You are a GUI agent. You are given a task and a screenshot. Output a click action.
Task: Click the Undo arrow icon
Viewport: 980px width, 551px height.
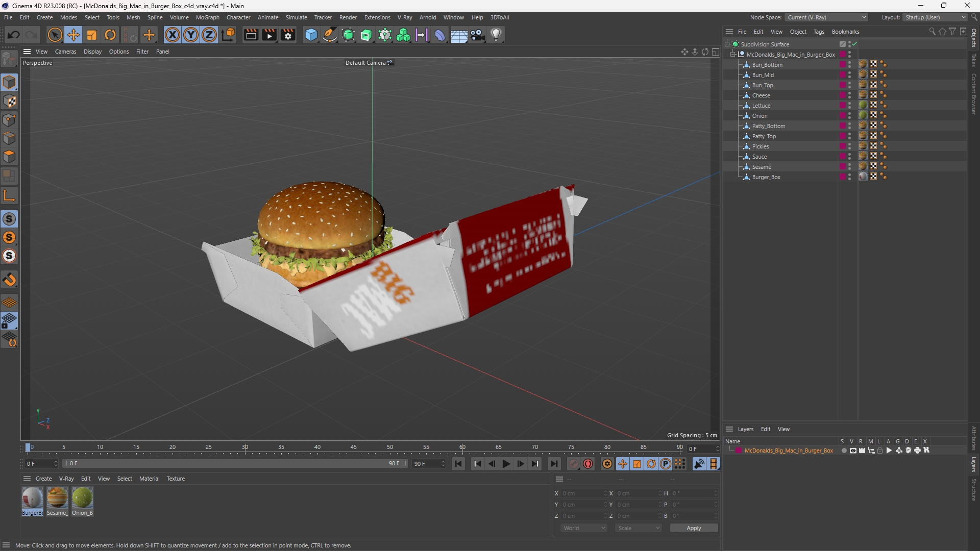point(14,35)
